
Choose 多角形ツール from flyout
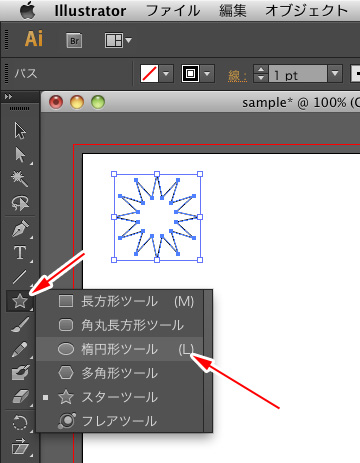click(x=119, y=373)
